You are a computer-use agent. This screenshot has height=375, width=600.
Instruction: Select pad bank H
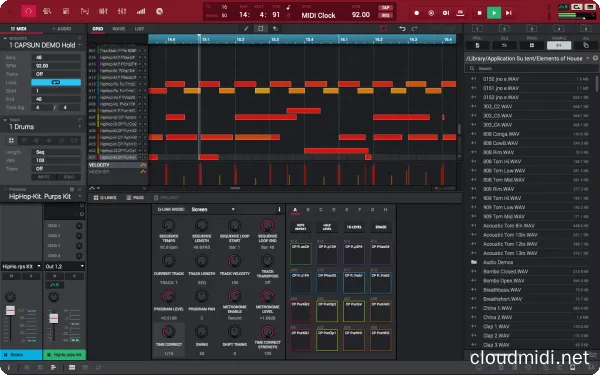tap(385, 210)
